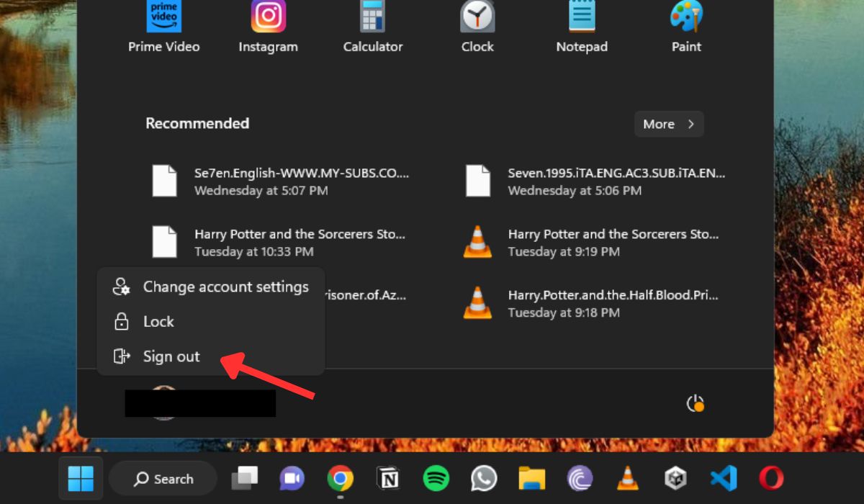Open Google Chrome from the taskbar
The height and width of the screenshot is (504, 864).
point(340,478)
